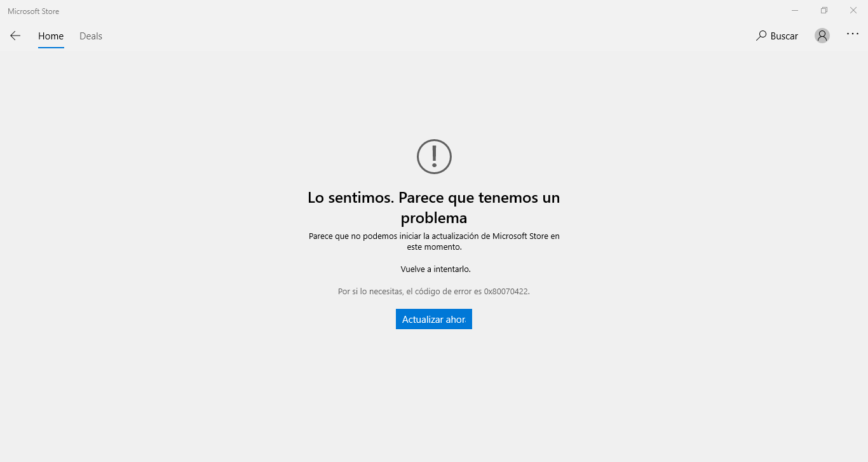Click the 'este momento.' text line

pyautogui.click(x=434, y=247)
